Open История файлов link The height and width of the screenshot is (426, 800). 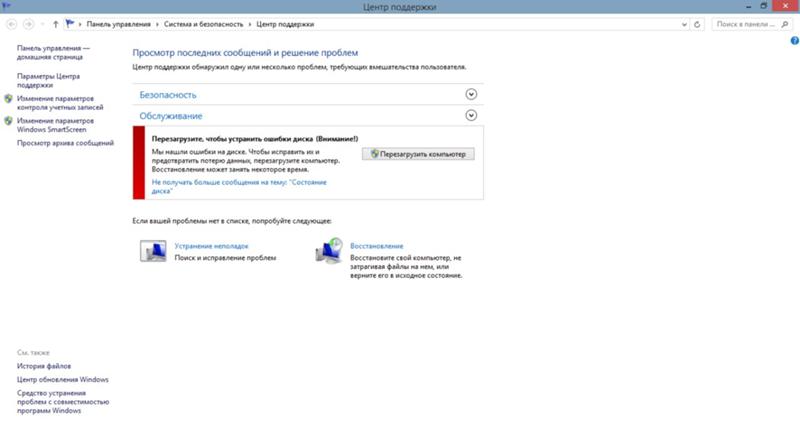coord(44,366)
